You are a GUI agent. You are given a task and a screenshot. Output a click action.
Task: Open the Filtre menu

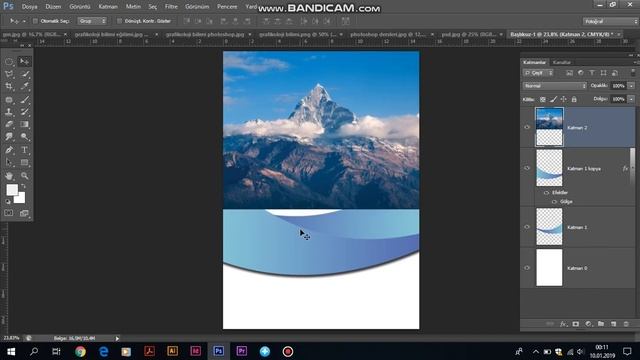pos(171,7)
